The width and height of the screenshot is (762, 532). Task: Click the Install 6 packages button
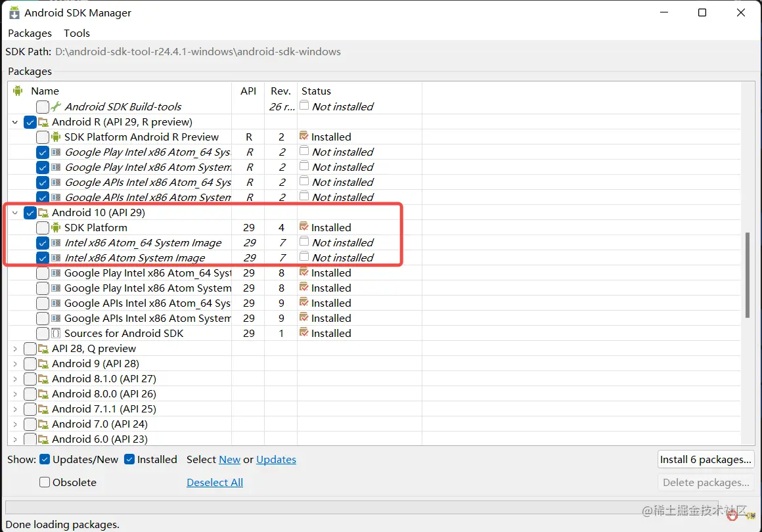tap(706, 459)
